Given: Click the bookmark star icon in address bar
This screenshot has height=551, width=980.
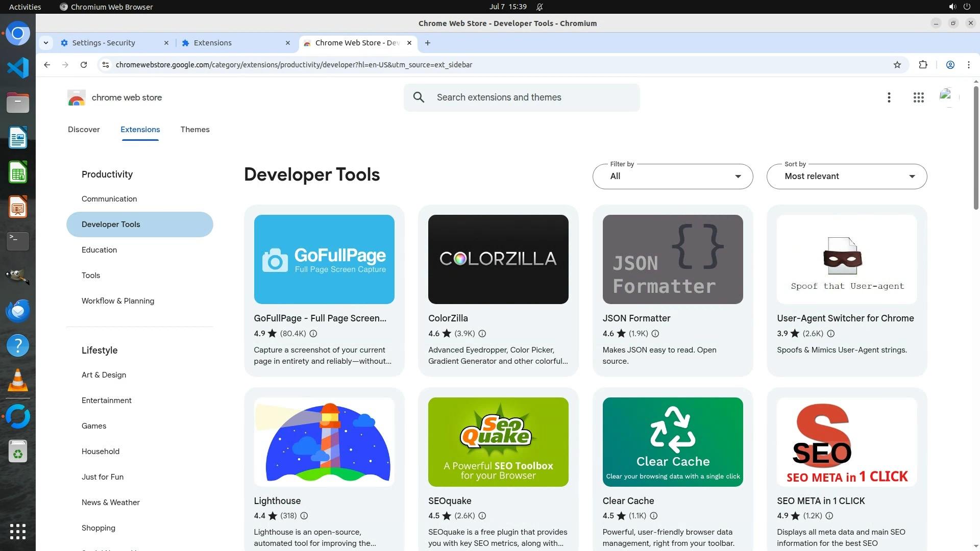Looking at the screenshot, I should (x=897, y=65).
